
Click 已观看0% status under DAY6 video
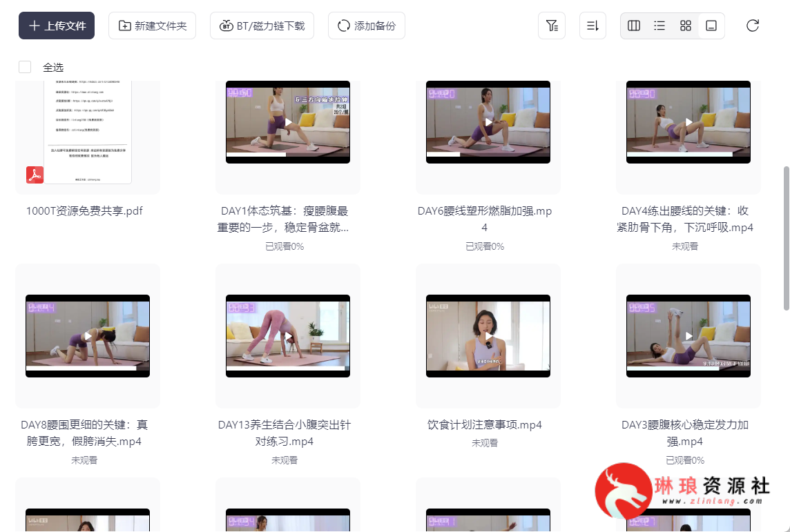(485, 246)
